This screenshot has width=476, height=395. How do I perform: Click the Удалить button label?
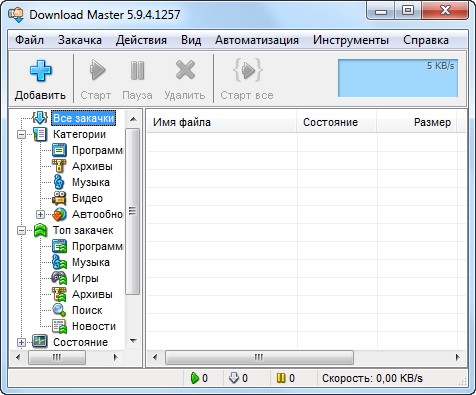[185, 95]
